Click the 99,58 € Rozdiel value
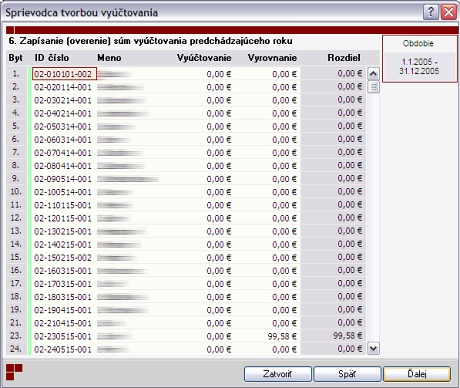This screenshot has height=388, width=460. (x=348, y=336)
